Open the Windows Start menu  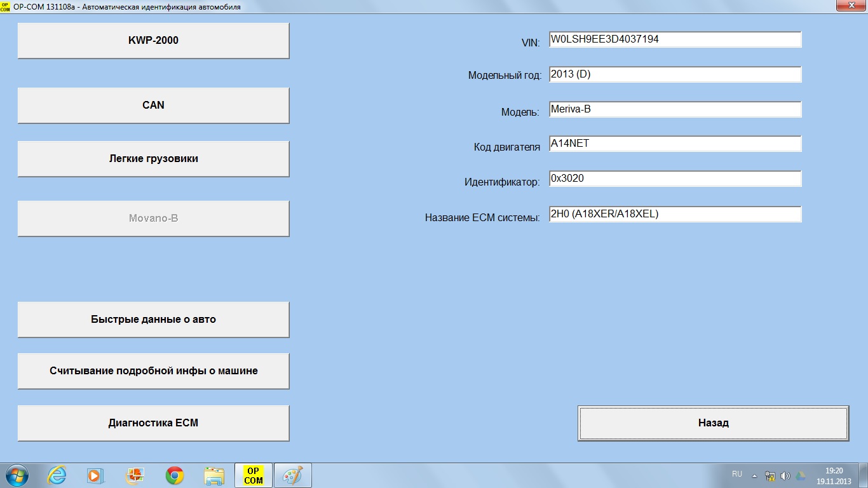18,475
